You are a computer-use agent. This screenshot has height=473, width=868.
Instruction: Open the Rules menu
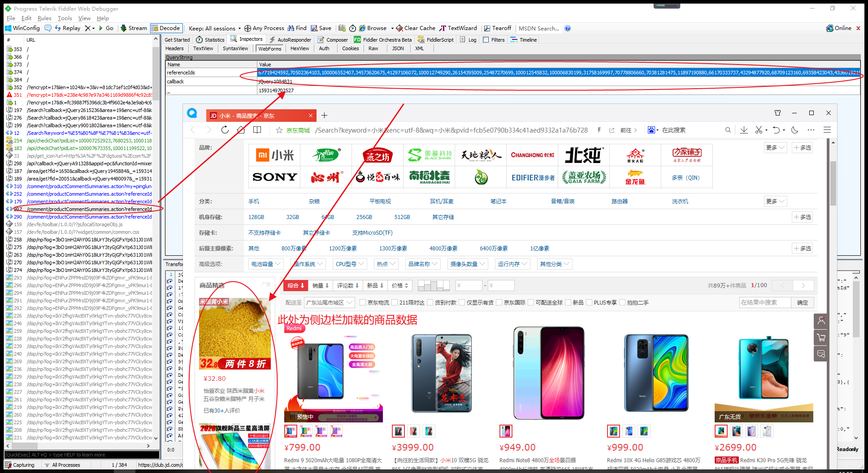coord(44,18)
